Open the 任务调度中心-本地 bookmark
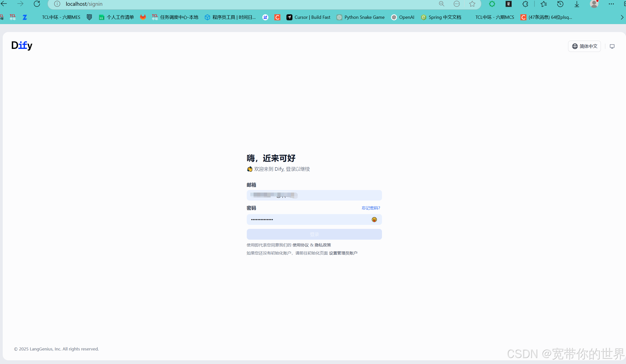 (x=175, y=17)
